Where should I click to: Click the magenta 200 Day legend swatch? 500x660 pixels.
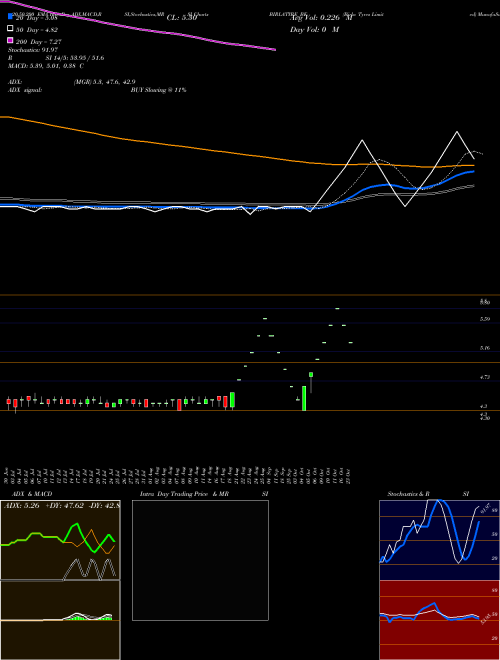10,41
